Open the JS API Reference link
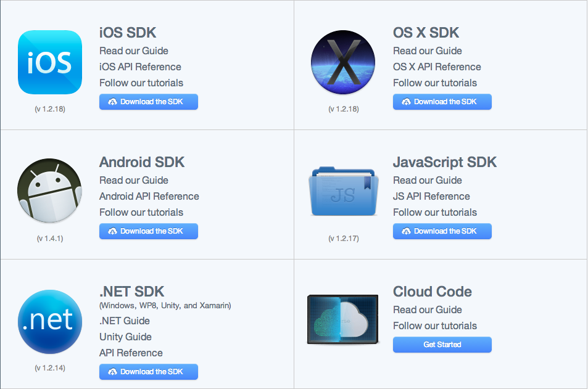588x389 pixels. click(x=432, y=197)
